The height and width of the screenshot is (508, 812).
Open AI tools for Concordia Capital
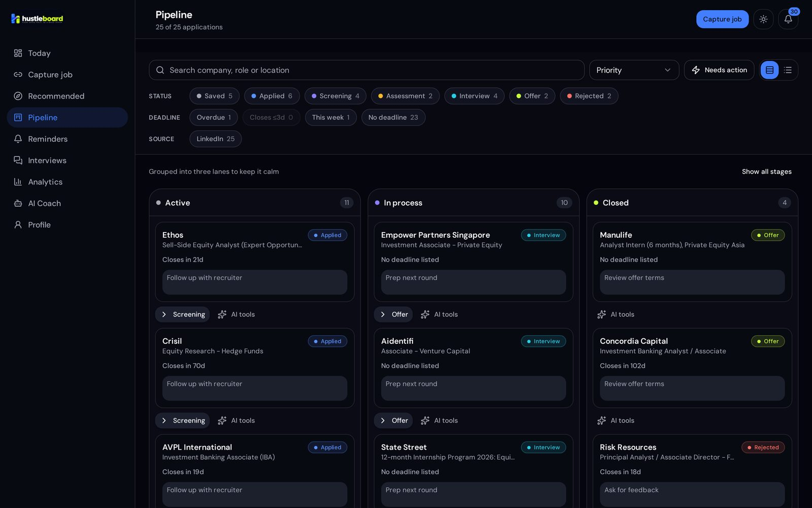coord(616,421)
